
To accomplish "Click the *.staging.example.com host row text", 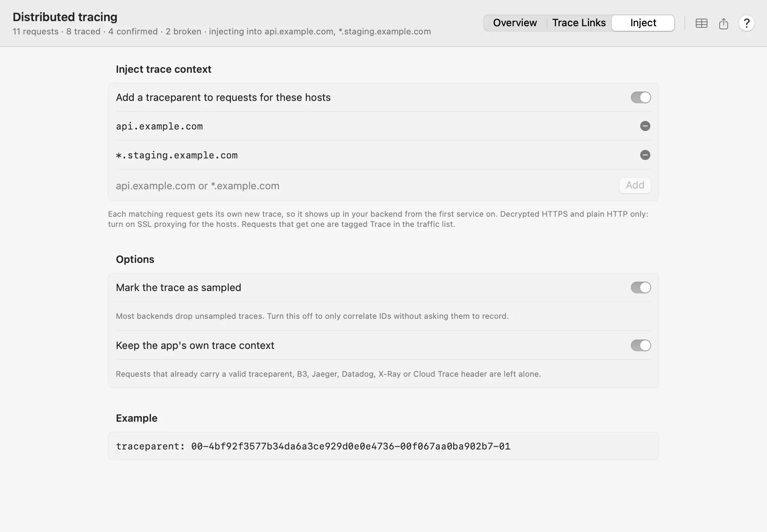I will 176,155.
